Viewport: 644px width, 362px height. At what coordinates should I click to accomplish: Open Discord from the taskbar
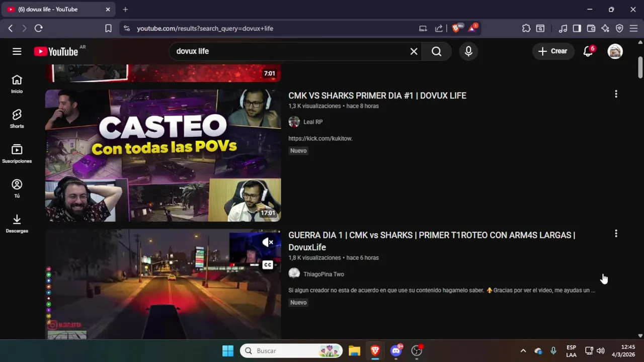tap(396, 351)
